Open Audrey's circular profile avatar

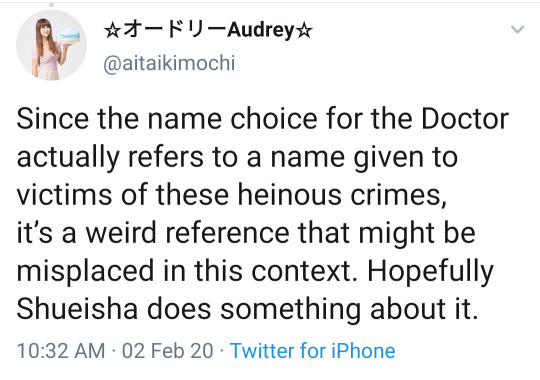coord(51,45)
